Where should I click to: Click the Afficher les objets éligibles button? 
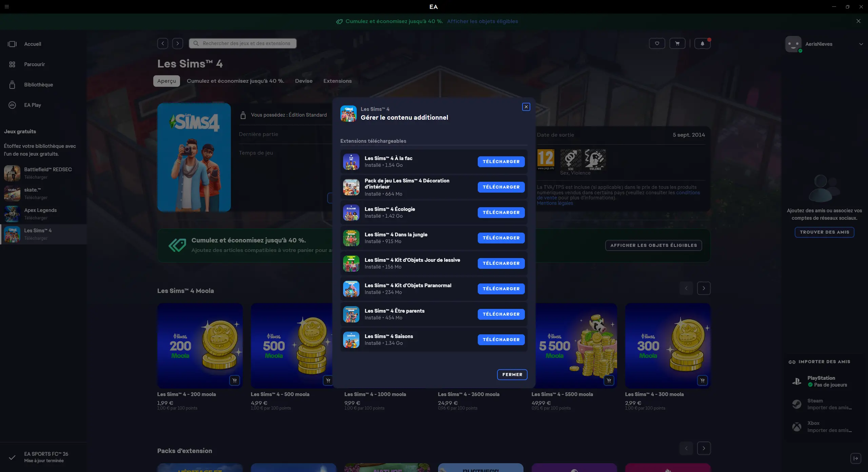654,245
